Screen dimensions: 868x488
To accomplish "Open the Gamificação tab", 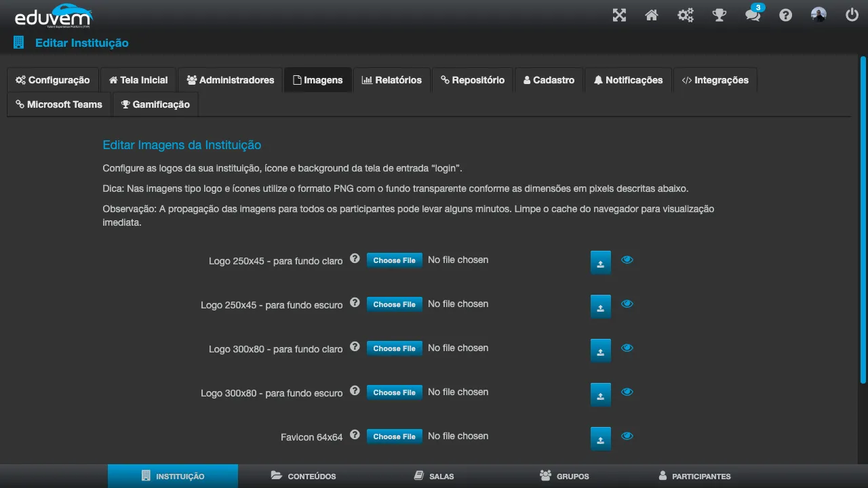I will (x=156, y=104).
